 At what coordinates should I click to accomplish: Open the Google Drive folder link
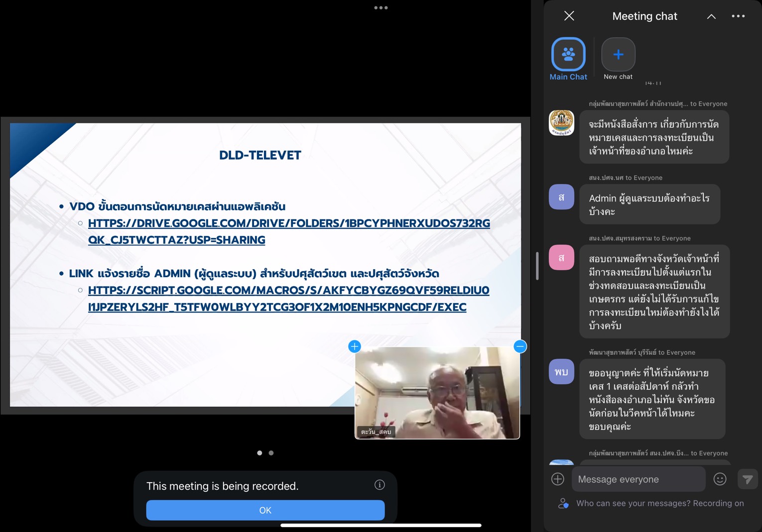[x=289, y=231]
